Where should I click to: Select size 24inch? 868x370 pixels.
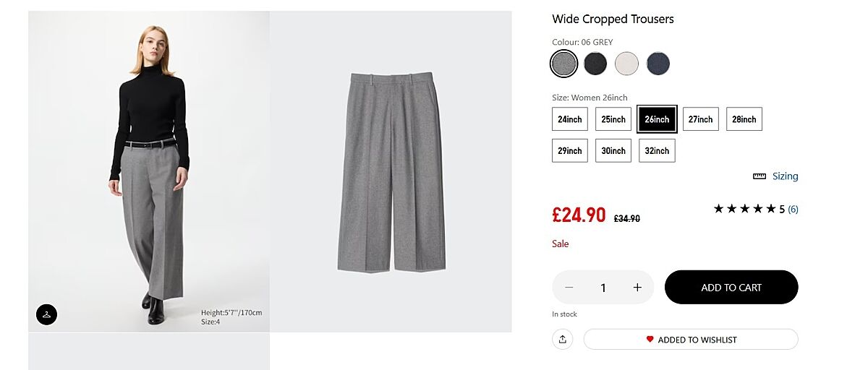click(x=570, y=119)
